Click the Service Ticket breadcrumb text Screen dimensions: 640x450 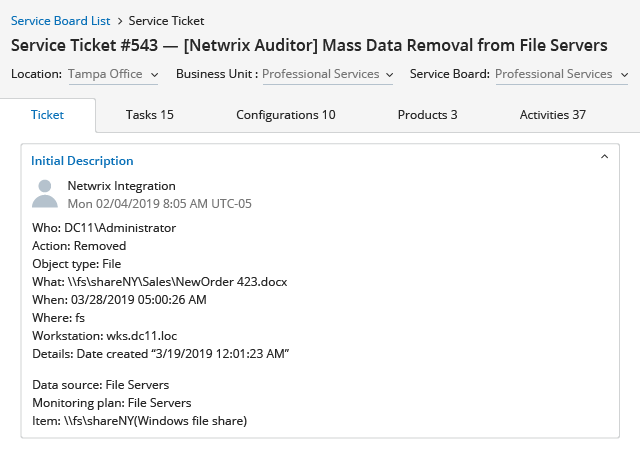point(166,21)
